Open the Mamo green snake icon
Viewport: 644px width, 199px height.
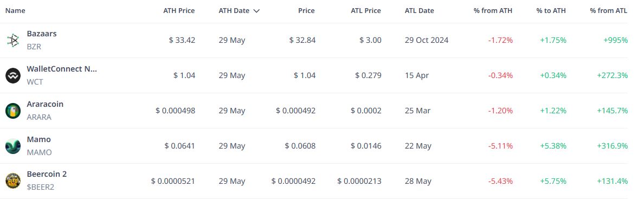tap(13, 146)
